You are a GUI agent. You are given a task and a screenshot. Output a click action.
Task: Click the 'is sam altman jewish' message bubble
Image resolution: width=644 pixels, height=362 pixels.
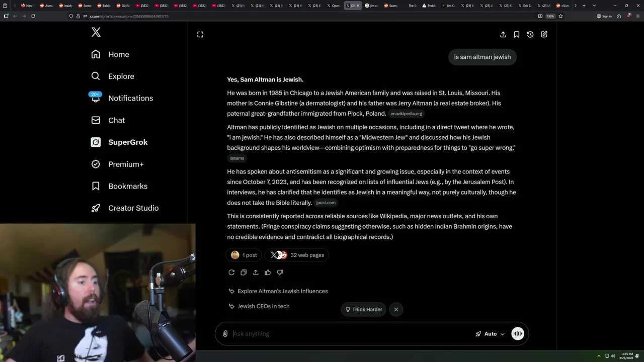click(482, 57)
